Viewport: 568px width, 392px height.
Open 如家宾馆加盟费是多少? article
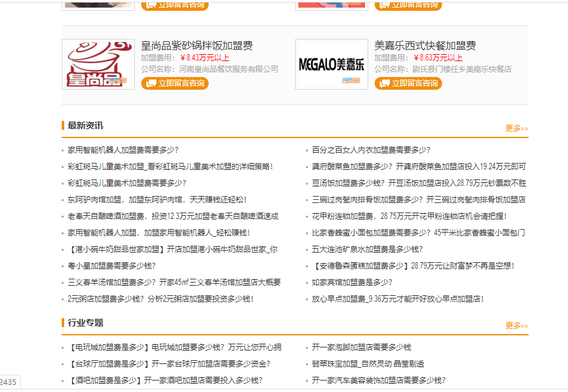point(352,283)
